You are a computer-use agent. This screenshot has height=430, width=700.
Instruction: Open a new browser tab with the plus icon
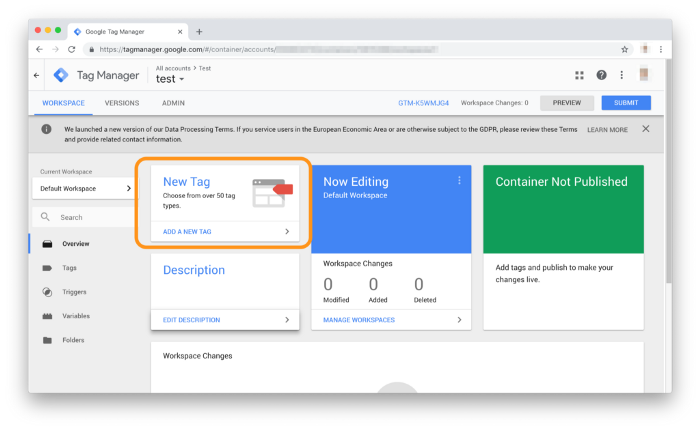click(x=199, y=32)
